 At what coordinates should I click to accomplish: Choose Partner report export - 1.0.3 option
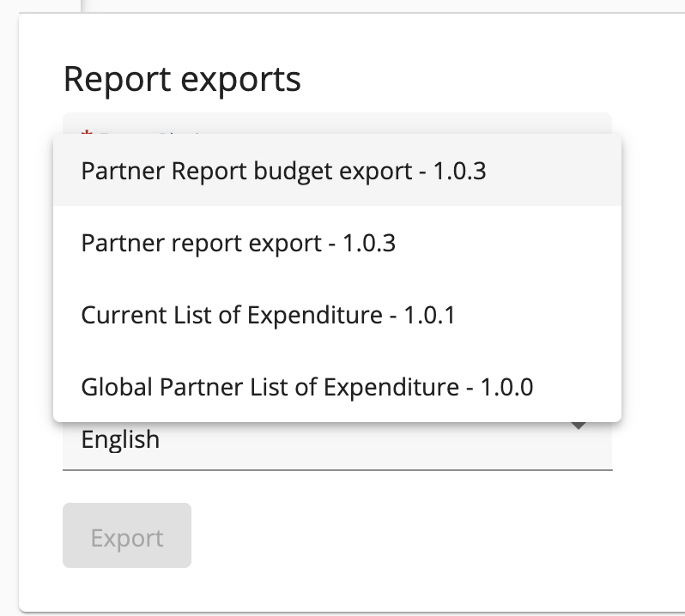tap(239, 243)
